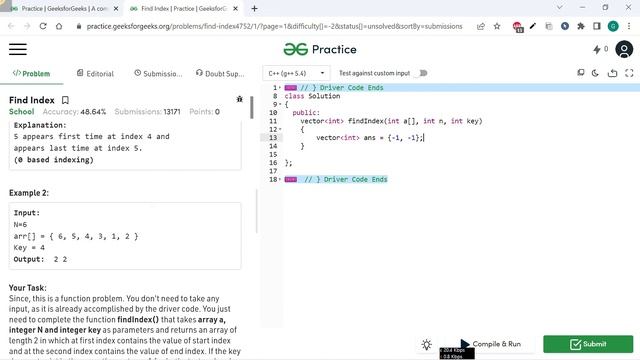The image size is (640, 360).
Task: Open the browser side panel
Action: (597, 26)
